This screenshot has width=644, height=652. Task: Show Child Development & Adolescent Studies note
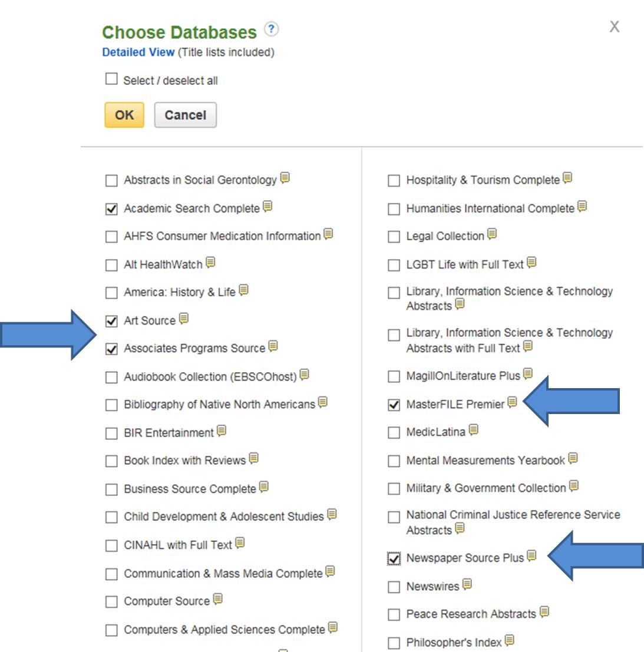(332, 514)
